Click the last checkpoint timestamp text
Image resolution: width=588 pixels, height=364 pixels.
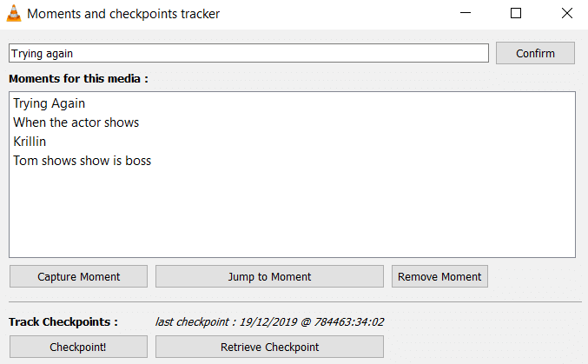pos(269,321)
